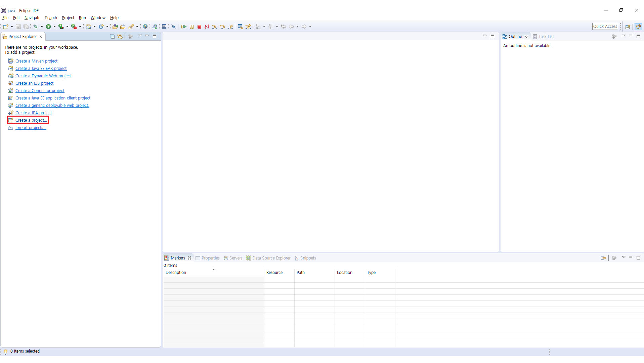Open the Coverage launch dropdown arrow
The image size is (644, 363).
pos(67,27)
